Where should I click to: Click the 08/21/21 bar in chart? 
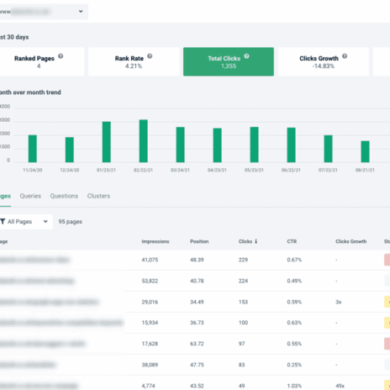click(365, 152)
